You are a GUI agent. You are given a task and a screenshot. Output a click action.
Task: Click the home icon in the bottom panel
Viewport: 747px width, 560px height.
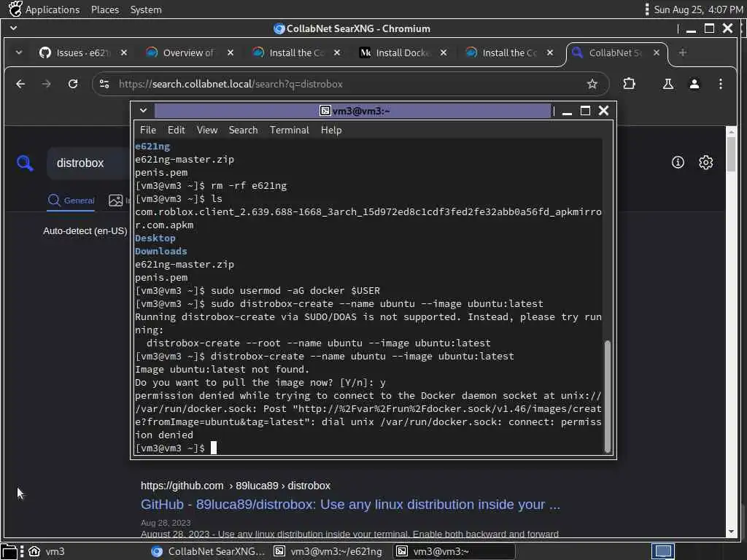point(34,551)
